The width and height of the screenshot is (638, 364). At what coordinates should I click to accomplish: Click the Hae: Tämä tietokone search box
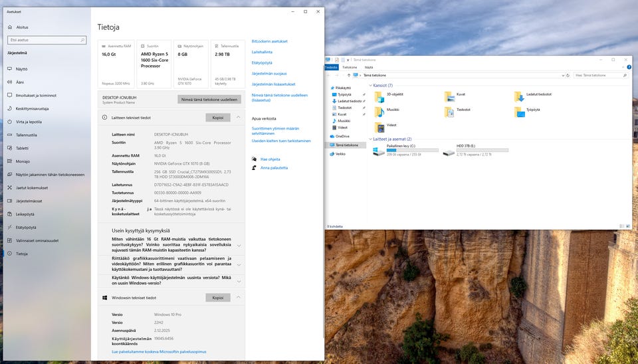[601, 75]
